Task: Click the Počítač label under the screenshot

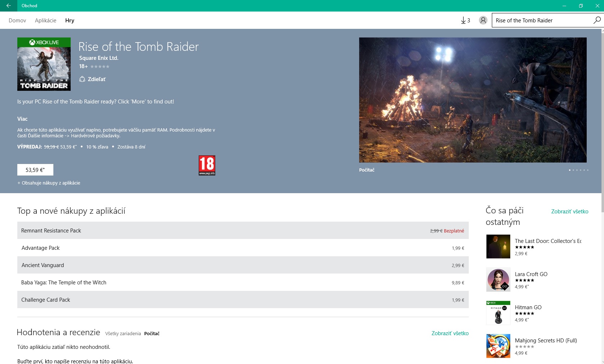Action: pos(367,170)
